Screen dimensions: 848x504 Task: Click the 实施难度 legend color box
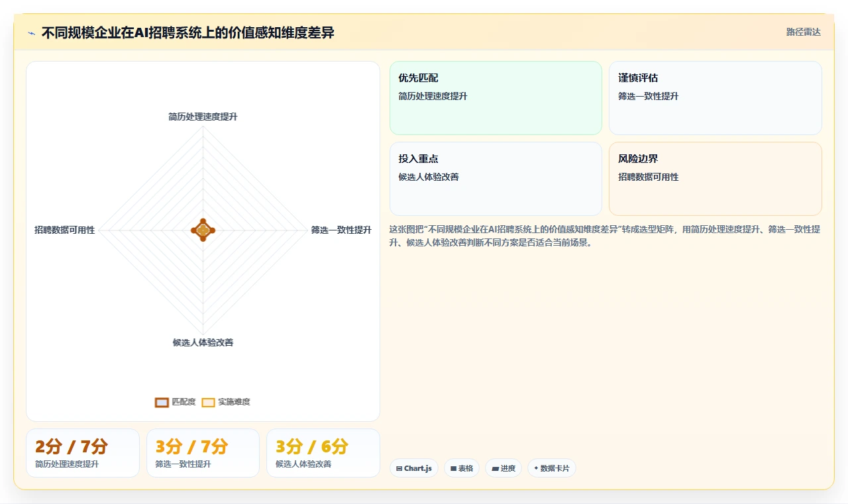208,402
